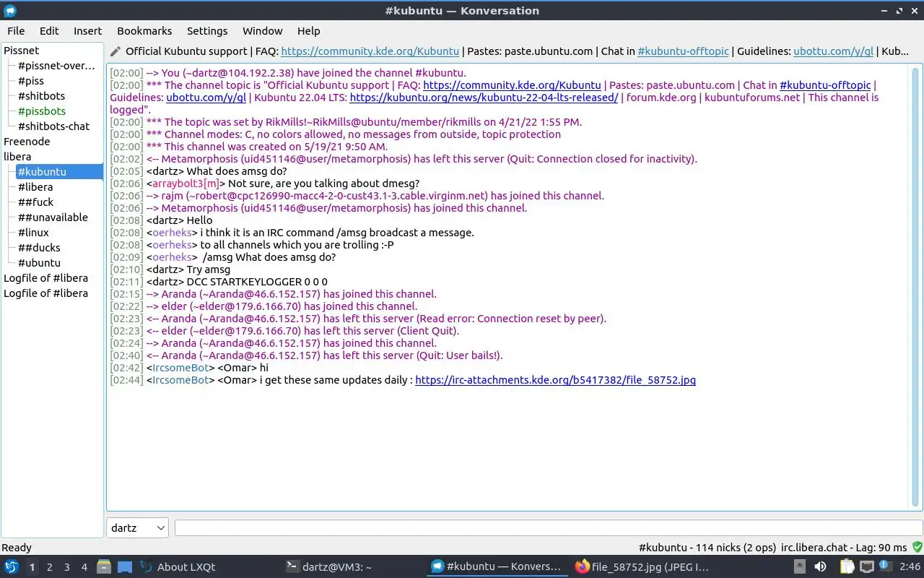This screenshot has width=924, height=578.
Task: Click the green lag status shield icon
Action: tap(917, 548)
